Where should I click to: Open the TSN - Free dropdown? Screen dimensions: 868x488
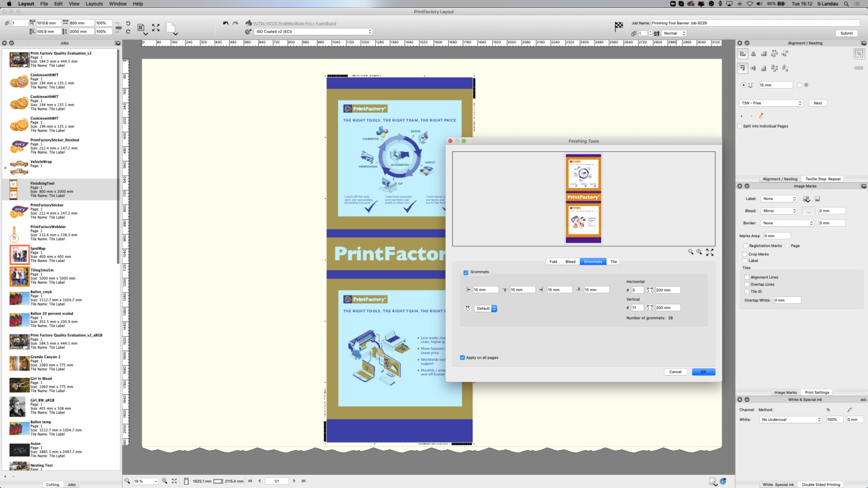(771, 103)
